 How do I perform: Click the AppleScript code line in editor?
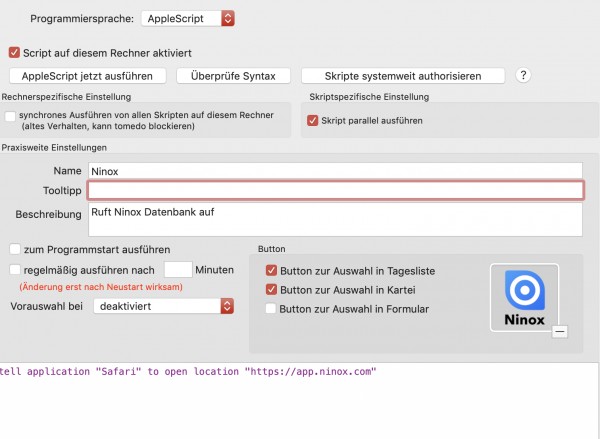(188, 372)
